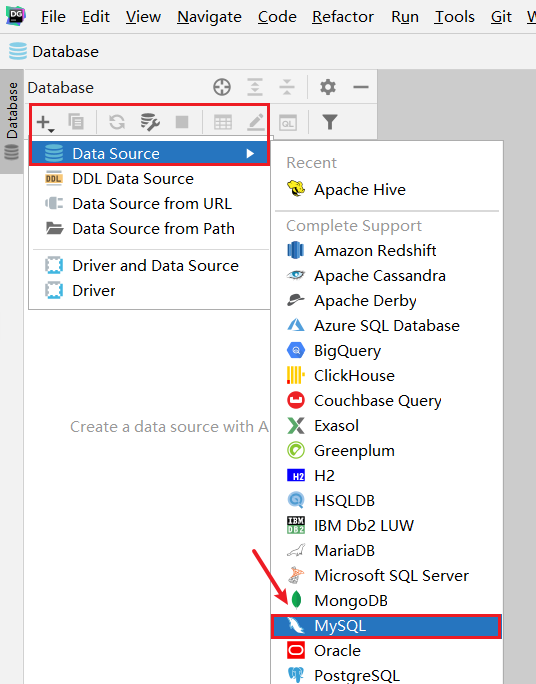536x684 pixels.
Task: Select Driver and Data Source entry
Action: pos(150,266)
